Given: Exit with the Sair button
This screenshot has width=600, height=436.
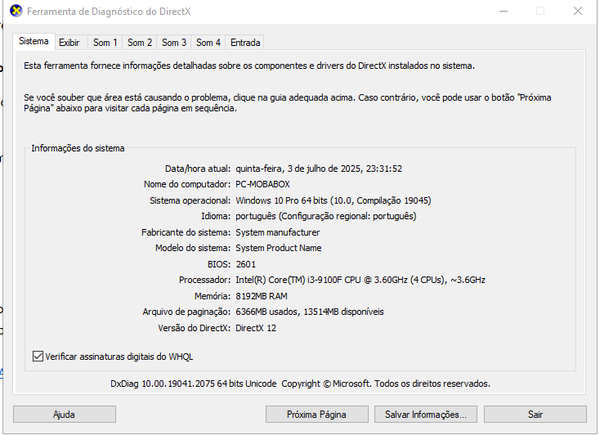Looking at the screenshot, I should [535, 415].
